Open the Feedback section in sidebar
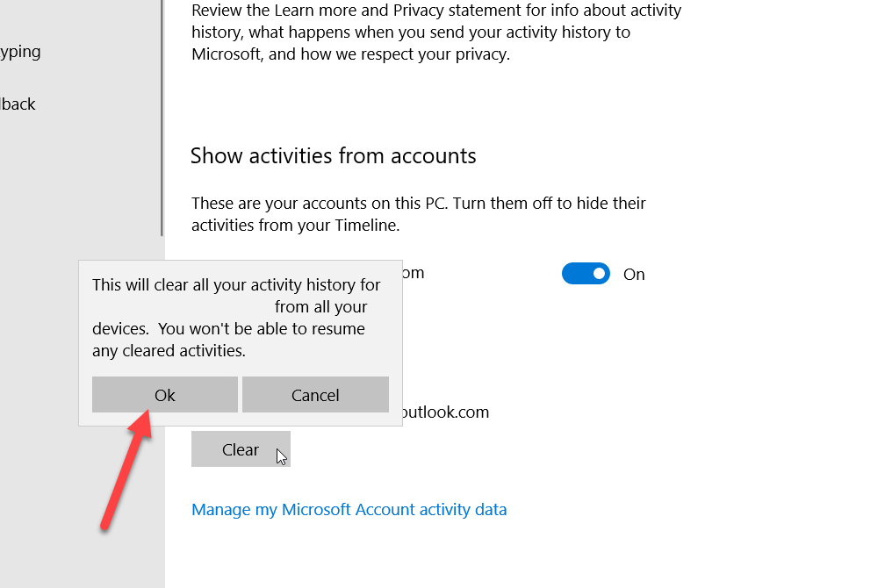Screen dimensions: 885x588 [x=18, y=104]
